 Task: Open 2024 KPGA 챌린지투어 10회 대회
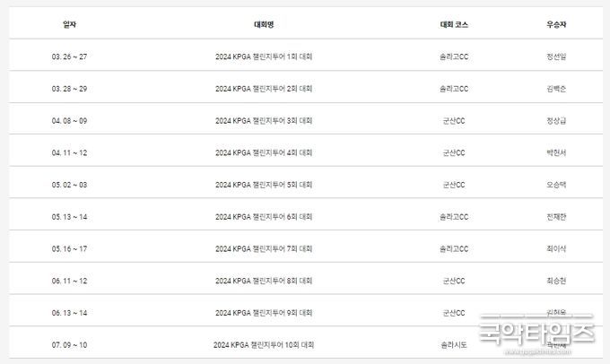[x=264, y=345]
